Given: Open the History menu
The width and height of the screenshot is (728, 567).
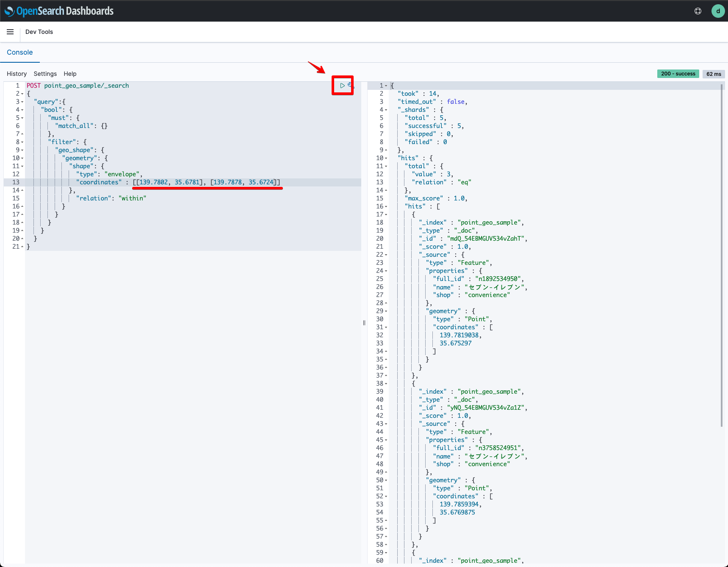Looking at the screenshot, I should (17, 73).
